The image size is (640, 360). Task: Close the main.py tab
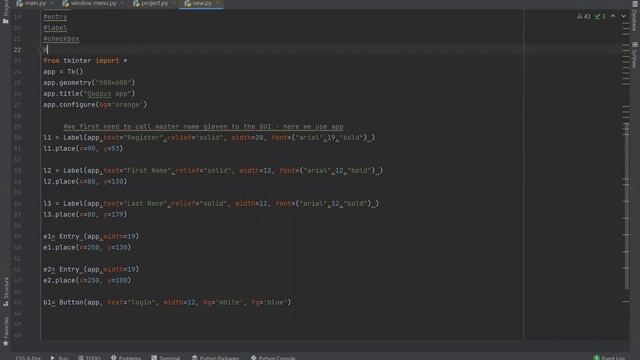pos(52,3)
